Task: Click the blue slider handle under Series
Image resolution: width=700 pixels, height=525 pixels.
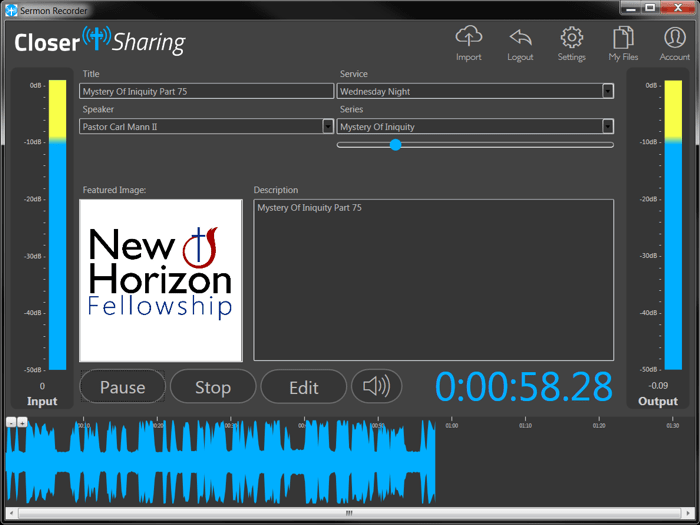Action: (395, 145)
